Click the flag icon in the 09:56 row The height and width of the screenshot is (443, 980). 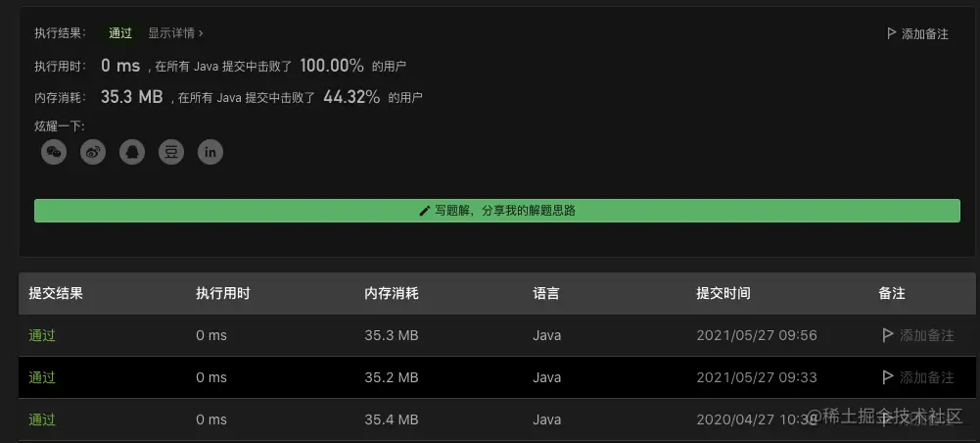point(887,335)
